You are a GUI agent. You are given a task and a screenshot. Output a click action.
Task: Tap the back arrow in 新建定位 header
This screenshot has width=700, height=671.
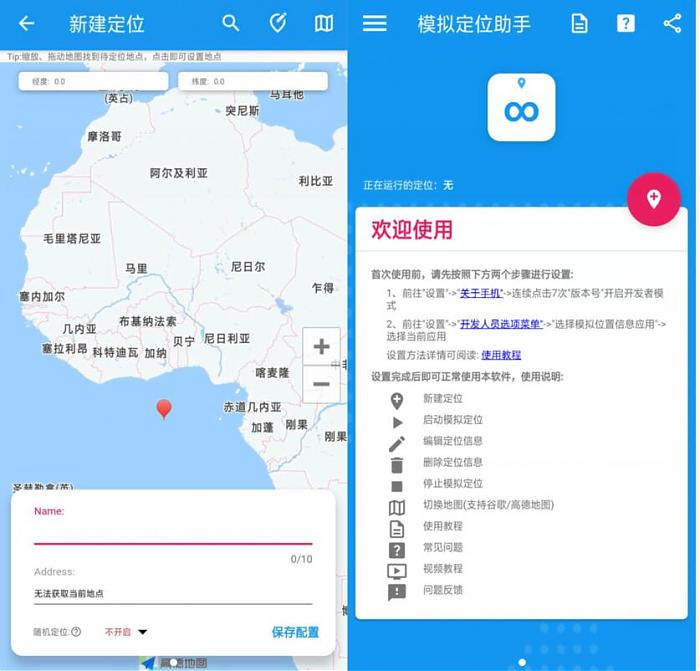pos(27,23)
